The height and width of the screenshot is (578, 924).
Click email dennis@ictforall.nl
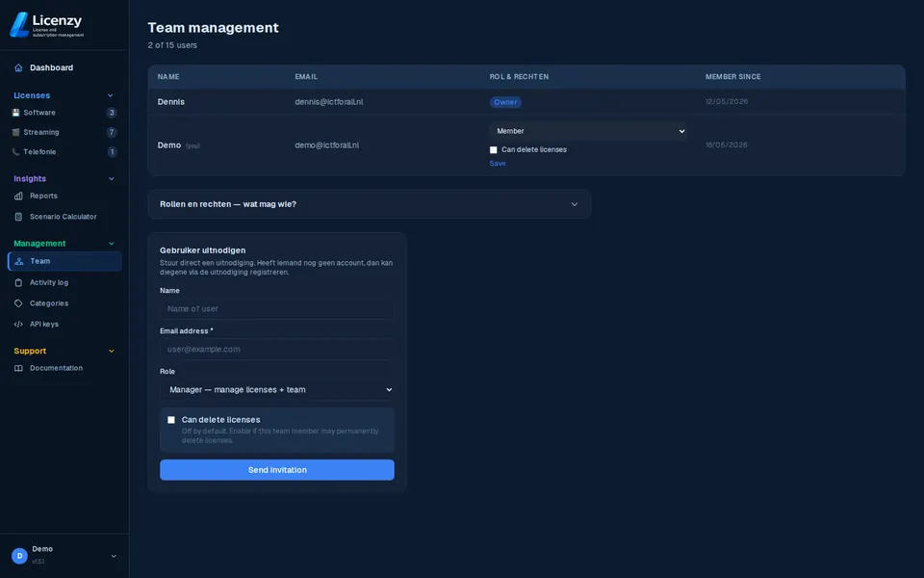coord(329,102)
